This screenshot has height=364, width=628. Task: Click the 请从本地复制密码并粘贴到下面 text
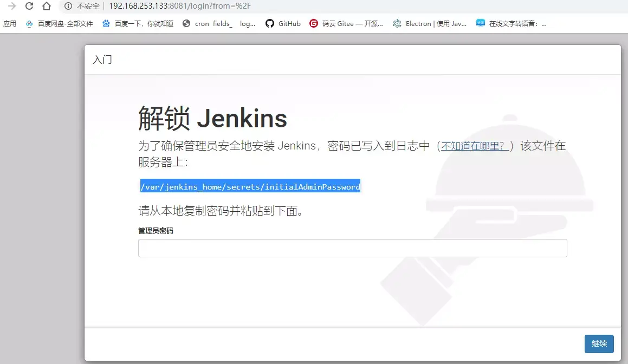[221, 211]
